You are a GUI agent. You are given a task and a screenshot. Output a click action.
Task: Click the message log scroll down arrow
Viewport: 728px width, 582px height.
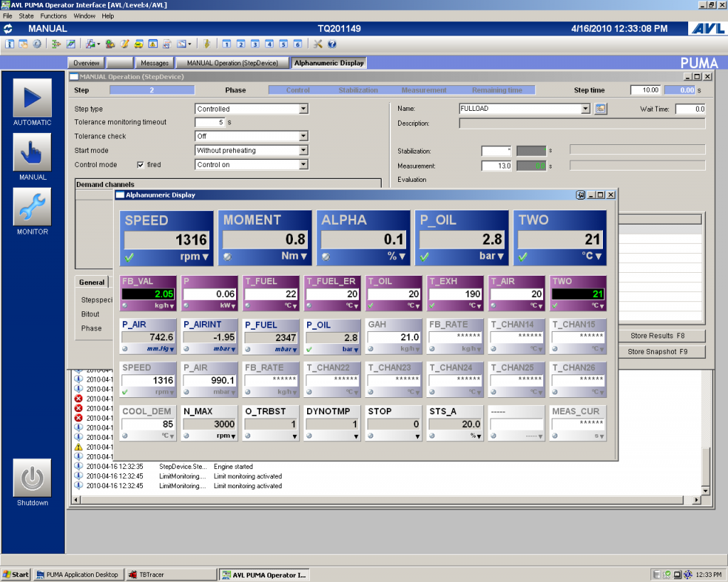(x=705, y=490)
